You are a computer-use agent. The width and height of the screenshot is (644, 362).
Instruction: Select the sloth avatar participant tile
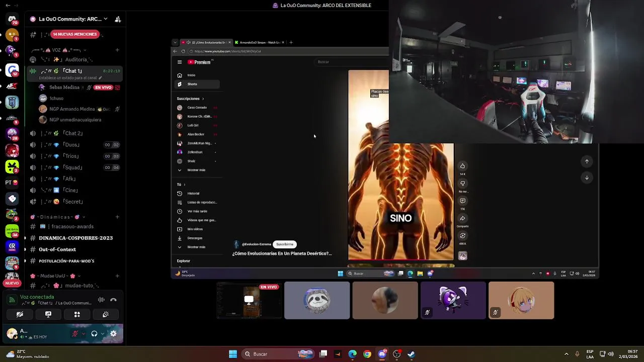(317, 301)
